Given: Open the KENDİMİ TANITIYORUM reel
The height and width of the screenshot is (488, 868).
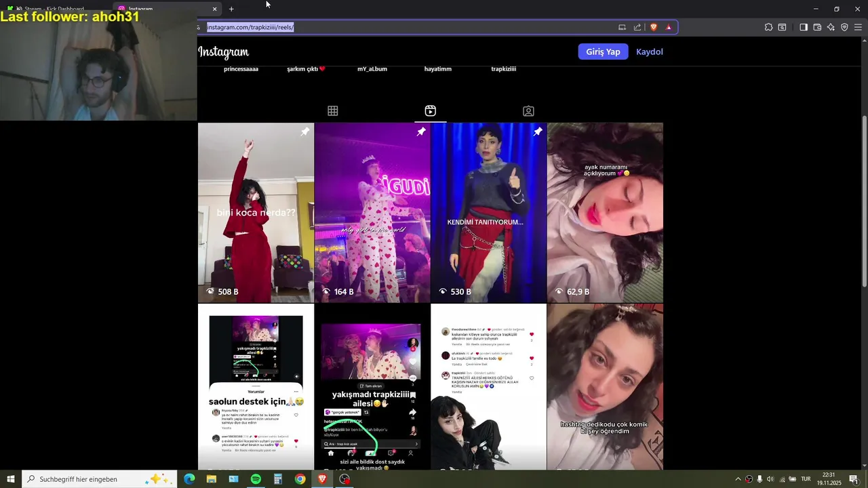Looking at the screenshot, I should point(488,213).
